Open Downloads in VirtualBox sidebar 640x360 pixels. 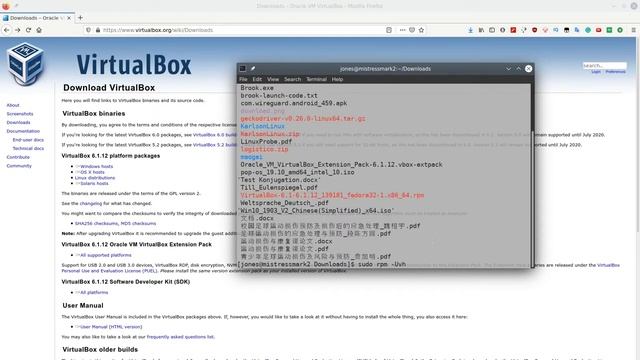coord(18,122)
